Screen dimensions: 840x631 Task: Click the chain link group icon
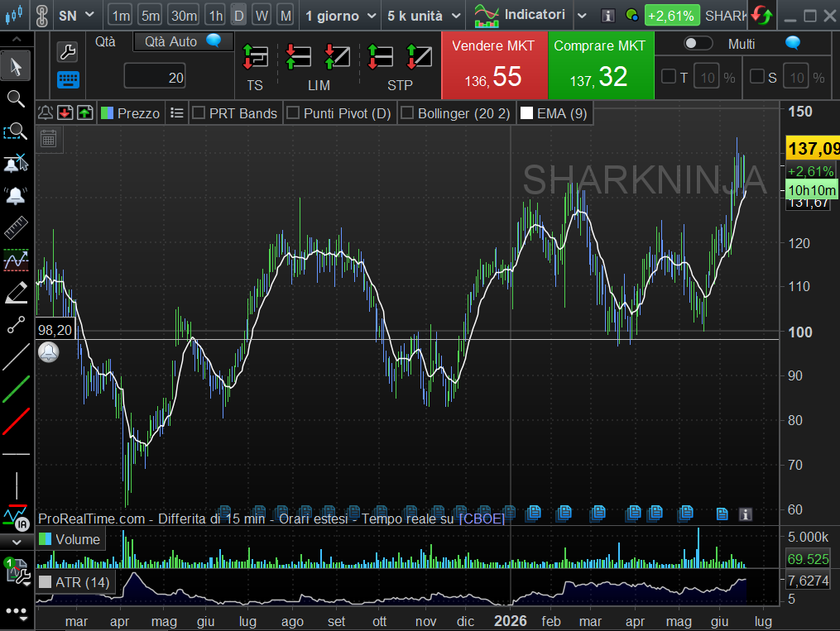click(x=41, y=15)
